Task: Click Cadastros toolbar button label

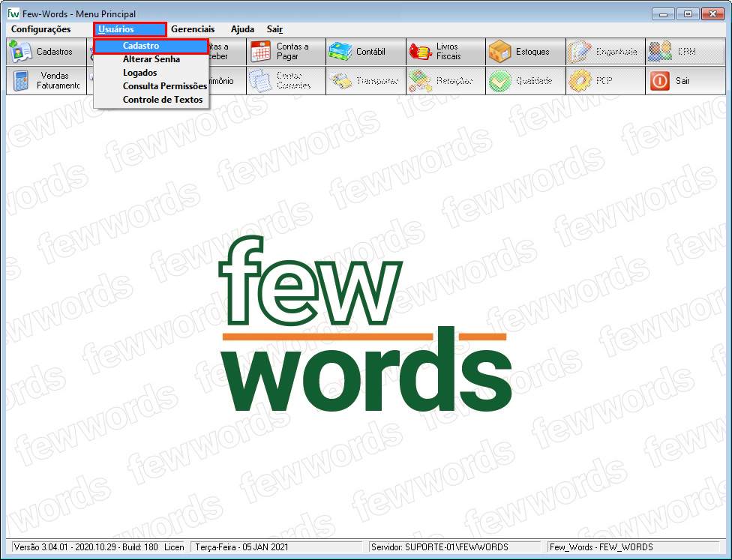Action: tap(55, 51)
